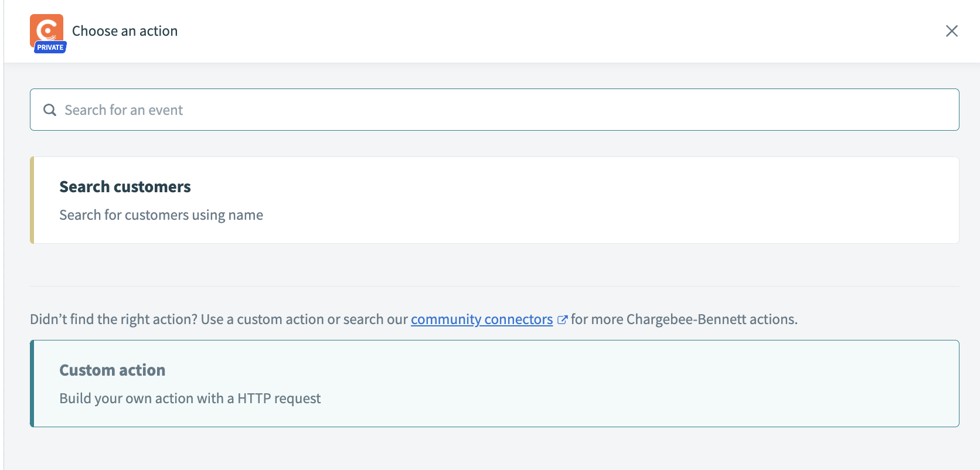This screenshot has height=470, width=980.
Task: Click external-link icon beside community connectors
Action: coord(562,320)
